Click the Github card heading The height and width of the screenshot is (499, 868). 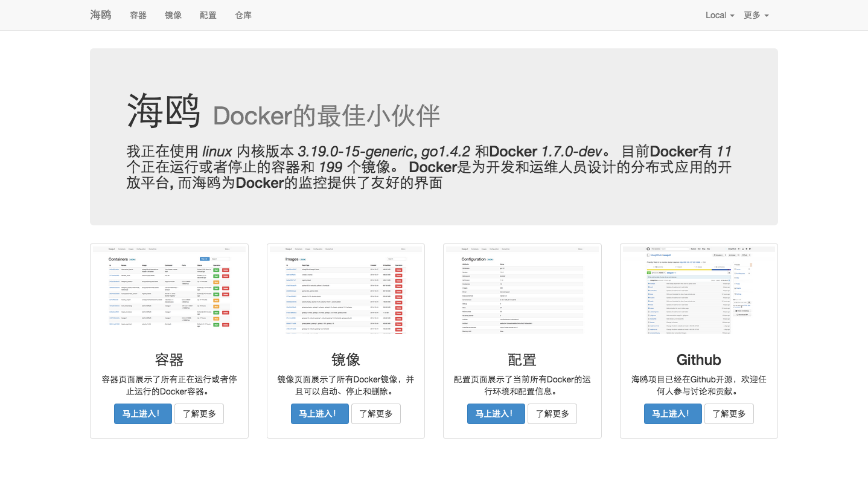699,360
